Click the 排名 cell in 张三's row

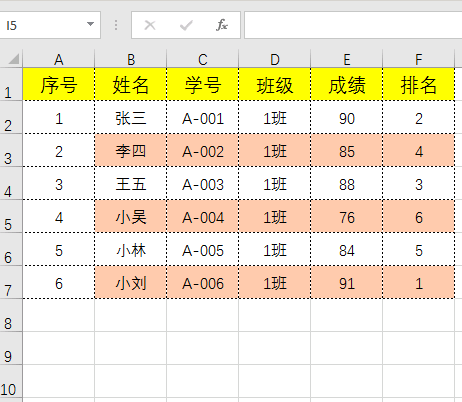tap(419, 117)
